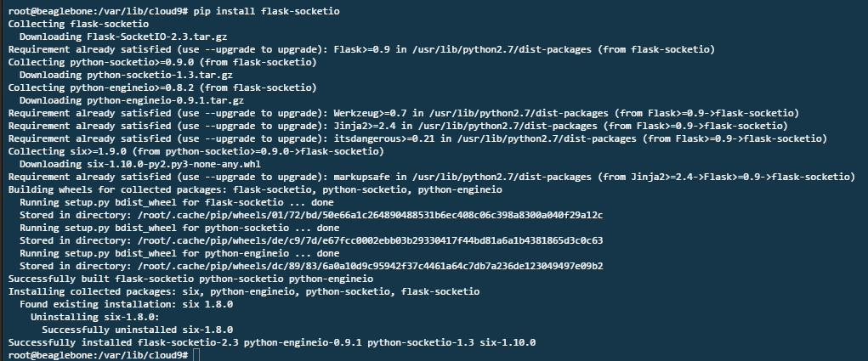Viewport: 868px width, 361px height.
Task: Click 'Downloading python-engineio-0.9.1.tar.gz' text
Action: (x=132, y=100)
